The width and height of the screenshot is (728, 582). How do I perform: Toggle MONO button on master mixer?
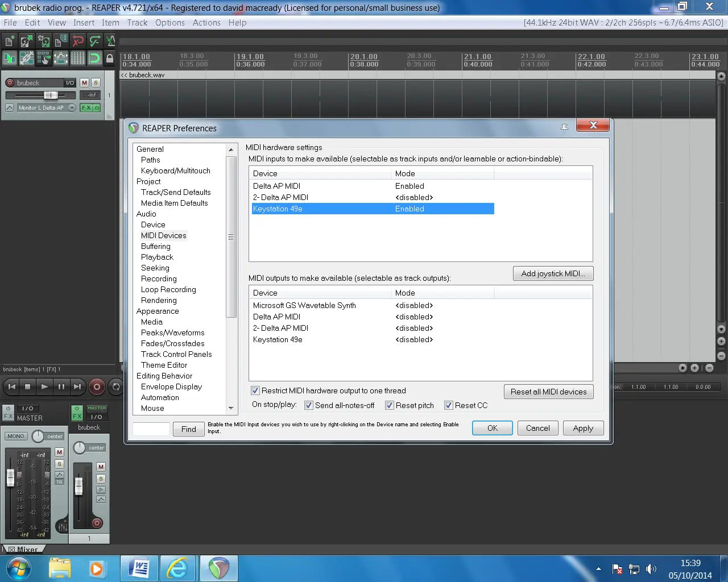coord(16,436)
